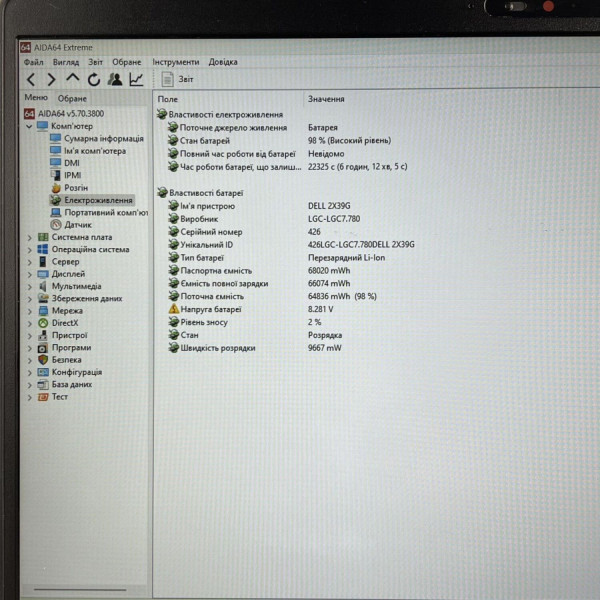
Task: Go up one level with the up arrow icon
Action: pyautogui.click(x=72, y=79)
